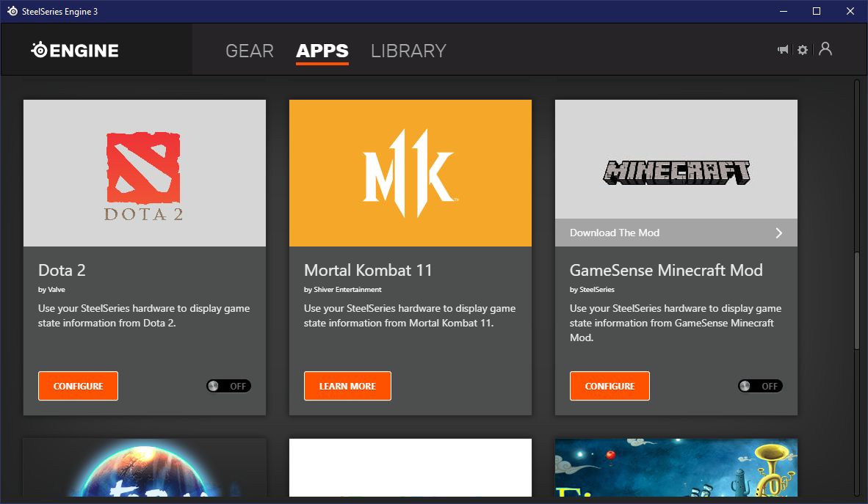
Task: Click the SteelSeries Engine logo
Action: click(75, 51)
